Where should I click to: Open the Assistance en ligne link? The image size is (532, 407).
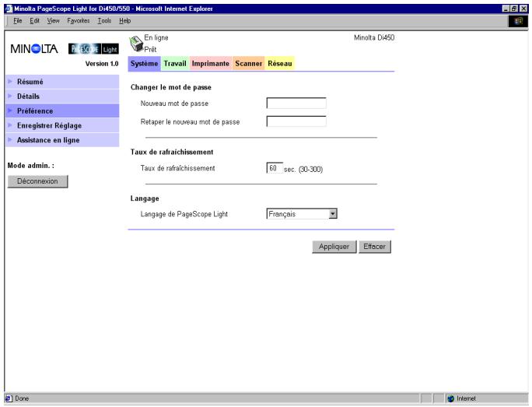click(62, 140)
